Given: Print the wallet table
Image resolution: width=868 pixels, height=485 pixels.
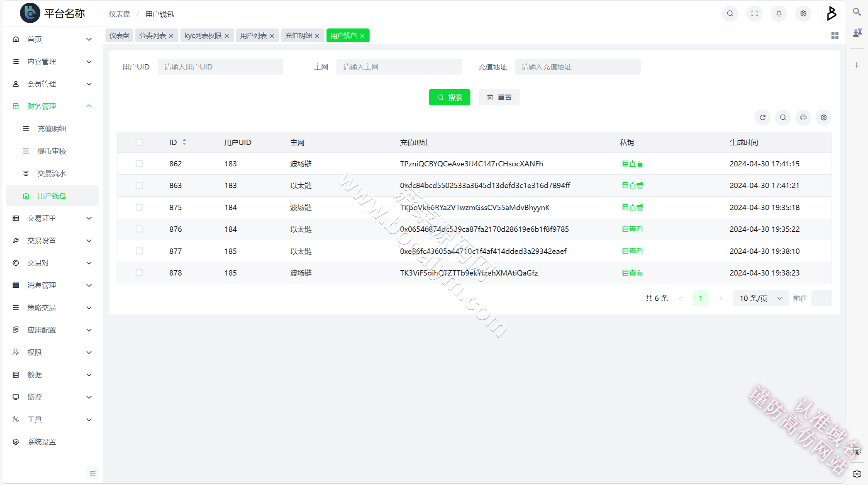Looking at the screenshot, I should (x=803, y=118).
